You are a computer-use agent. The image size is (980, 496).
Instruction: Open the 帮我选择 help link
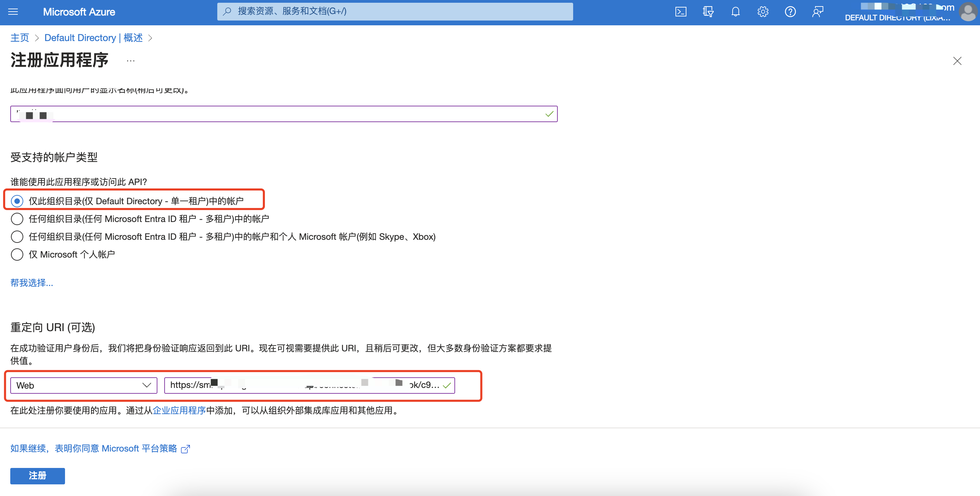[31, 283]
